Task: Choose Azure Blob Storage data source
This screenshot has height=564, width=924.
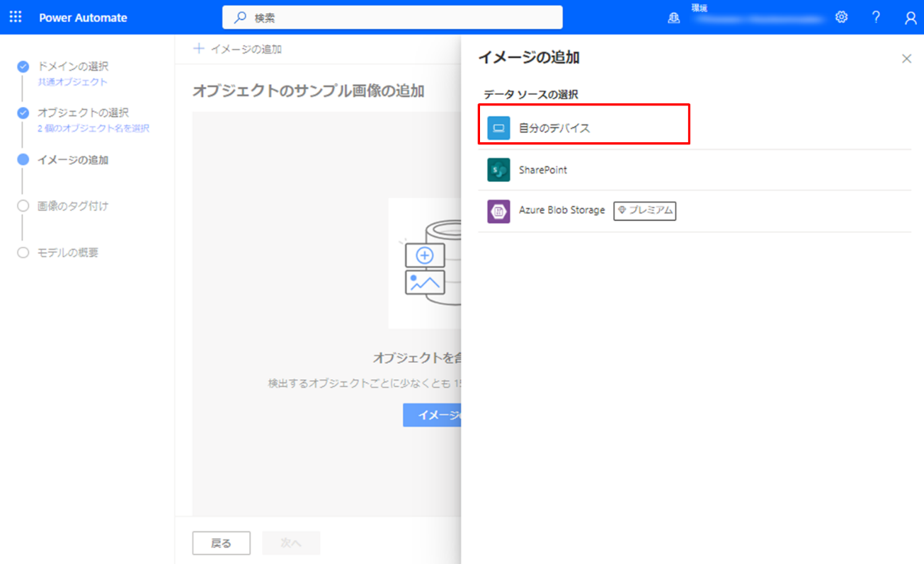Action: [695, 211]
